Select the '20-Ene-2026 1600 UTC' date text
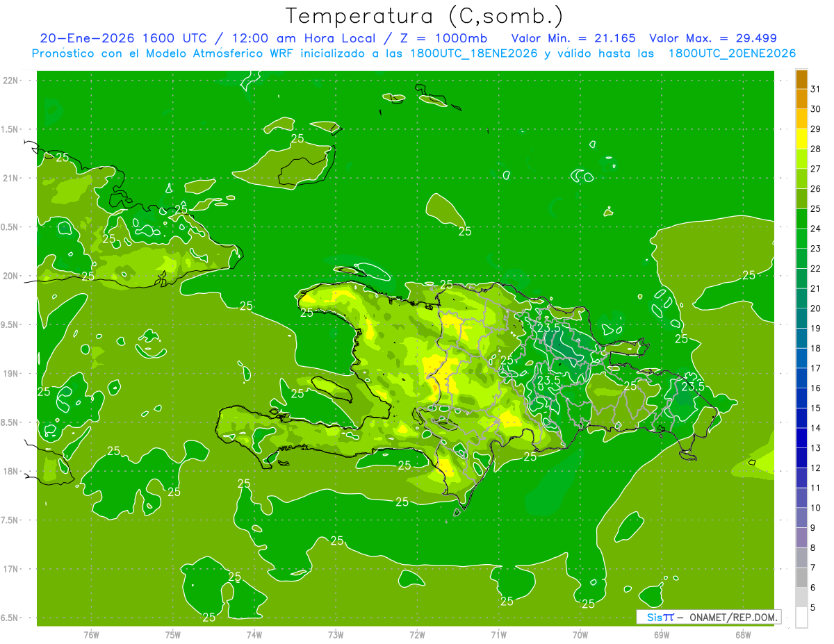Viewport: 834px width, 644px height. [x=124, y=39]
